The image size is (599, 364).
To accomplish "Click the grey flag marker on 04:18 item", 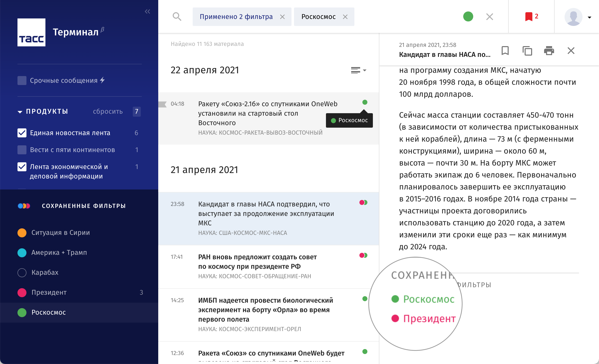I will (x=162, y=104).
